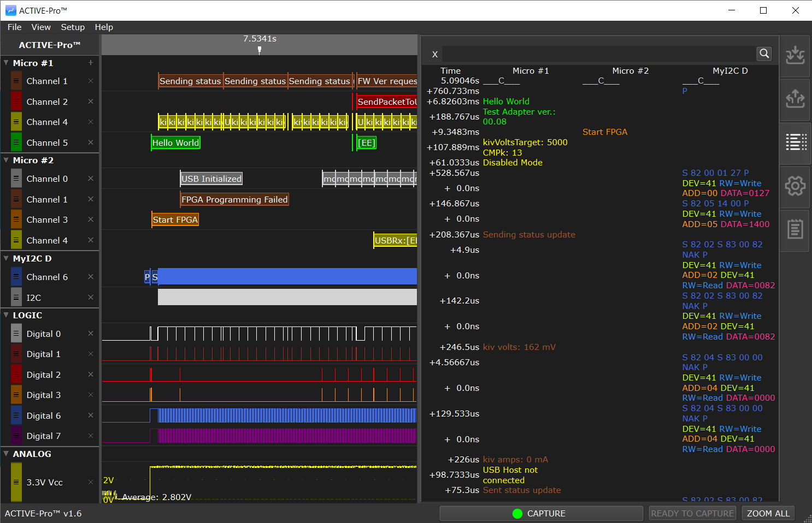Viewport: 812px width, 523px height.
Task: Collapse the LOGIC section
Action: coord(7,315)
